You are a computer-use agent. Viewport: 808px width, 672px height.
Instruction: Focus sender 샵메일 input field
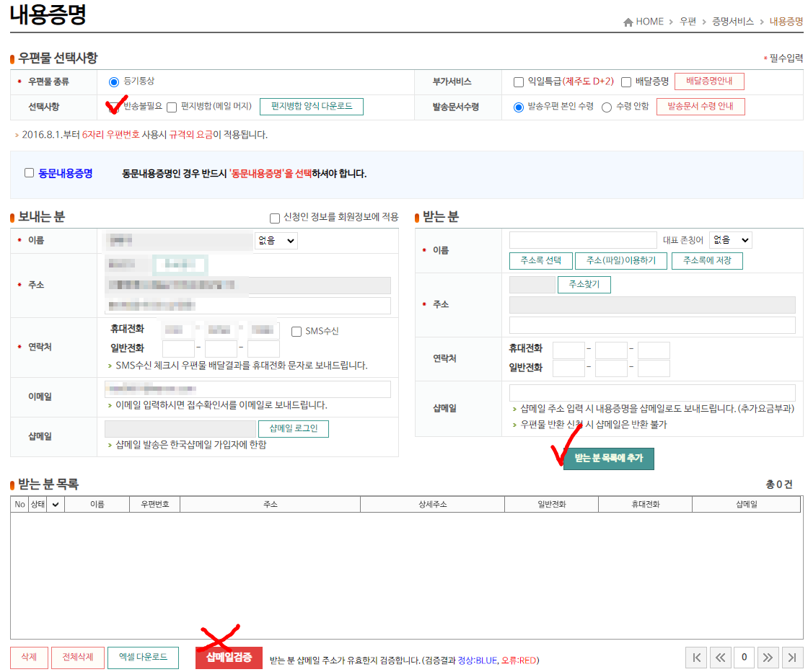(180, 428)
